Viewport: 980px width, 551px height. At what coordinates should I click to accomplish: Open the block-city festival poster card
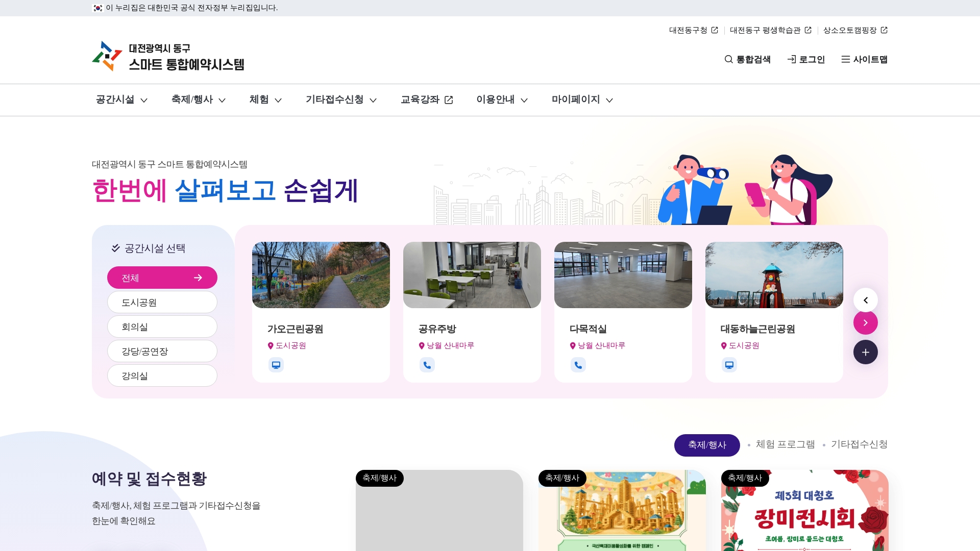tap(622, 510)
